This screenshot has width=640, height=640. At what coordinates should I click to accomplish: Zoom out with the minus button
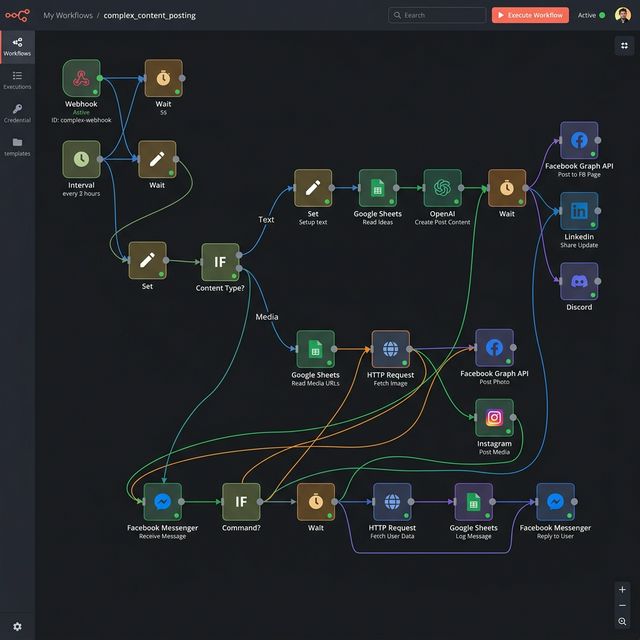click(x=622, y=605)
